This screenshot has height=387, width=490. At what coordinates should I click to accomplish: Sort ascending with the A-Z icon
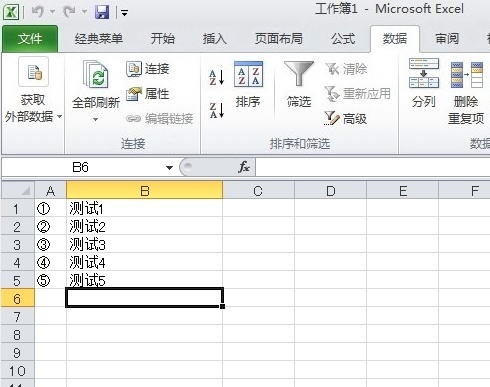coord(216,77)
